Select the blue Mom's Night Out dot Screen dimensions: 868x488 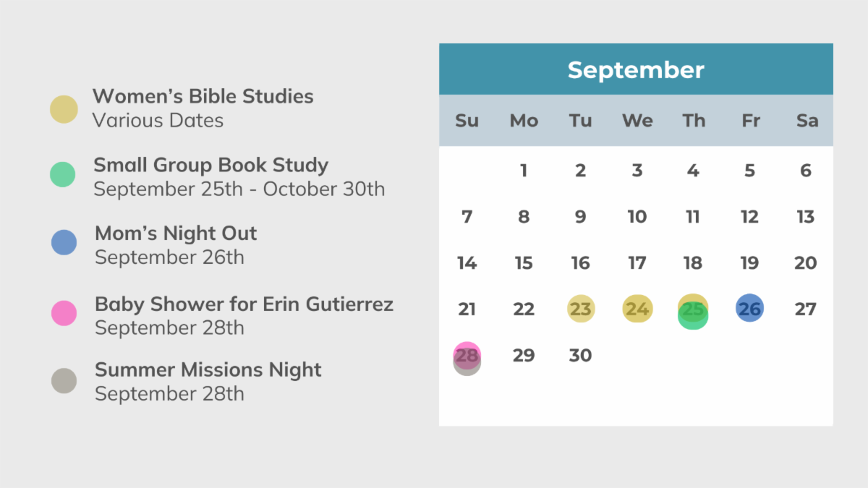(64, 242)
